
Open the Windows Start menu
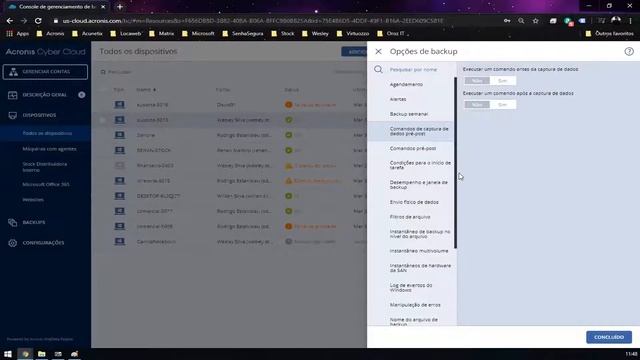pos(8,354)
